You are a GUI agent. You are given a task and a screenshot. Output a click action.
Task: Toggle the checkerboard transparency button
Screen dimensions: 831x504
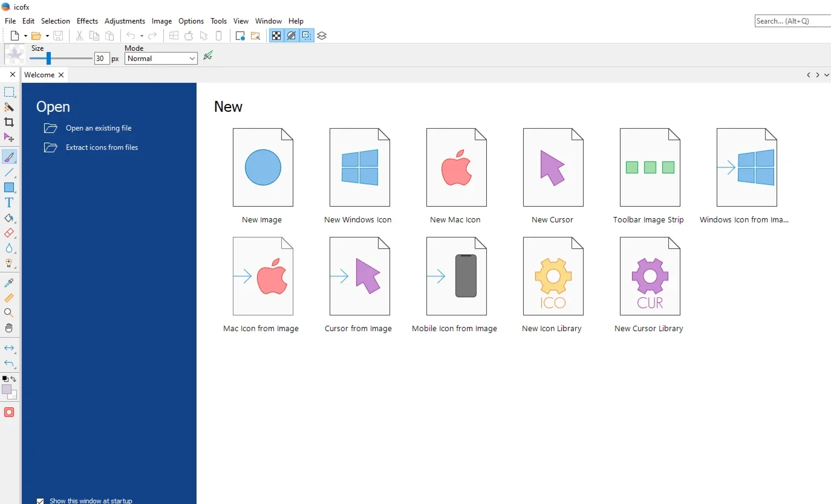pos(276,36)
